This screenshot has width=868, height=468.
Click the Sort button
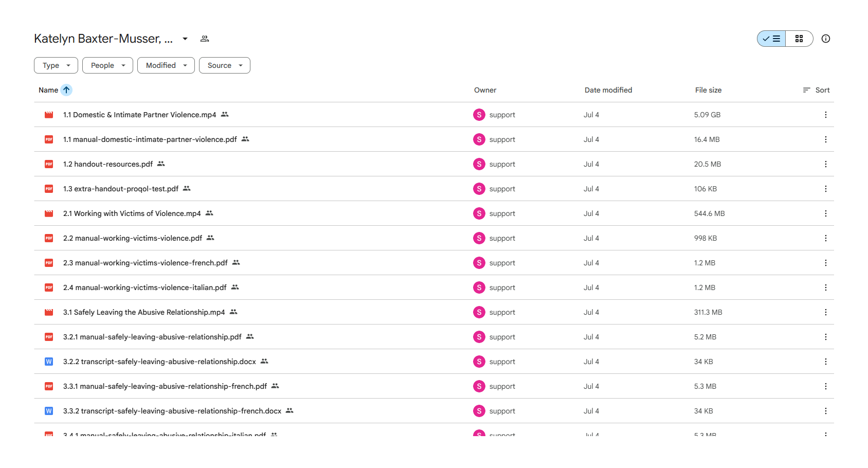pyautogui.click(x=817, y=90)
